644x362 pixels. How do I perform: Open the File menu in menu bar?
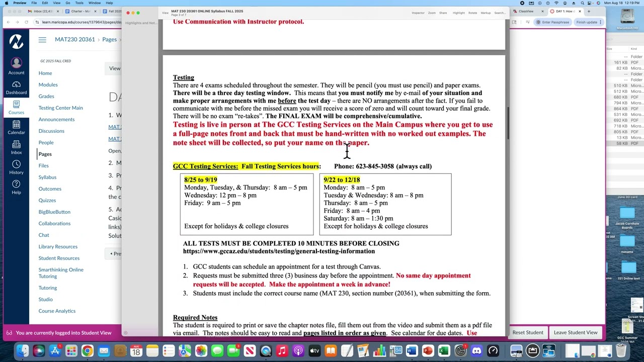tap(34, 3)
